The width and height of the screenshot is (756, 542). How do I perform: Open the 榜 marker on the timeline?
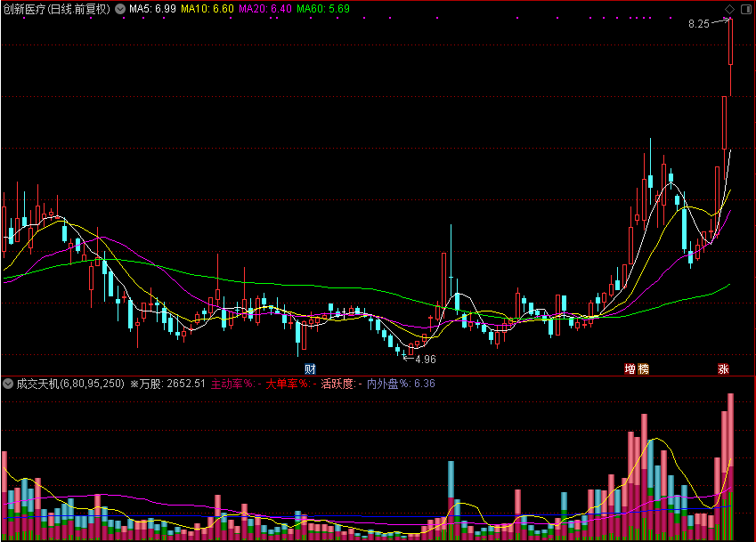click(x=643, y=369)
